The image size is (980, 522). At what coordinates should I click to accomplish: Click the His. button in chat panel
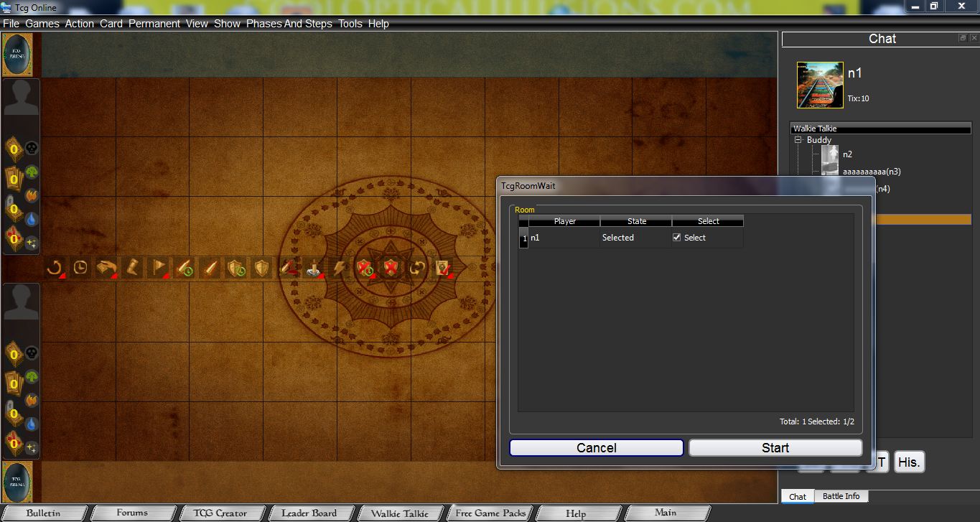[x=909, y=462]
